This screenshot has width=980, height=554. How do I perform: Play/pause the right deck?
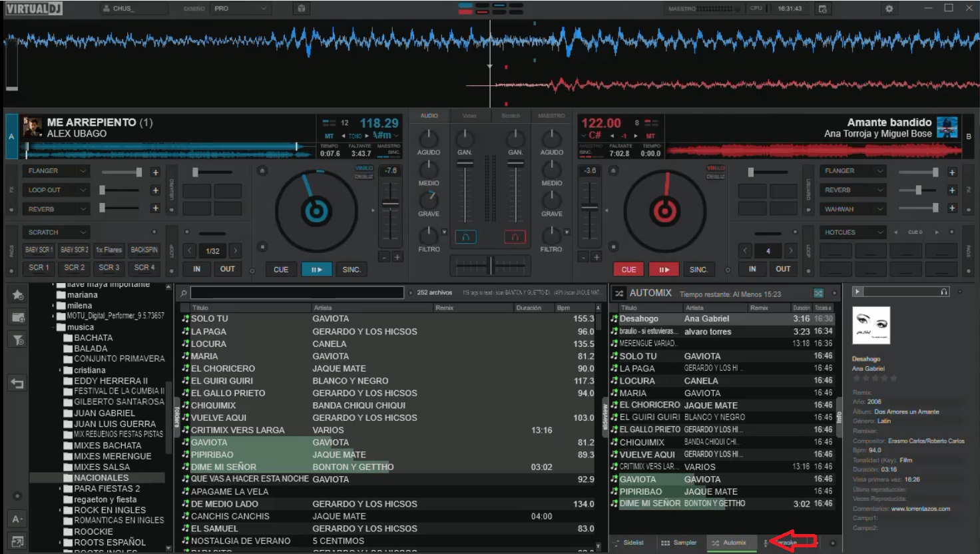tap(664, 270)
